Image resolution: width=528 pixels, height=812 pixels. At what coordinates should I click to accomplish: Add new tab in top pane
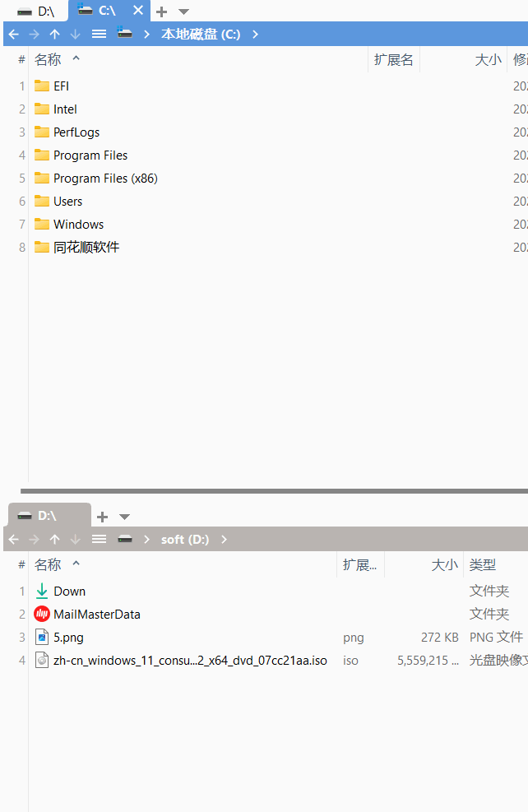click(x=161, y=12)
